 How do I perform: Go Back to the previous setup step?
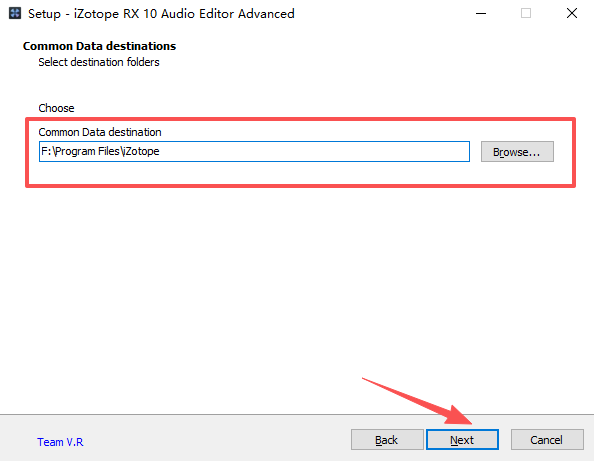pos(387,440)
